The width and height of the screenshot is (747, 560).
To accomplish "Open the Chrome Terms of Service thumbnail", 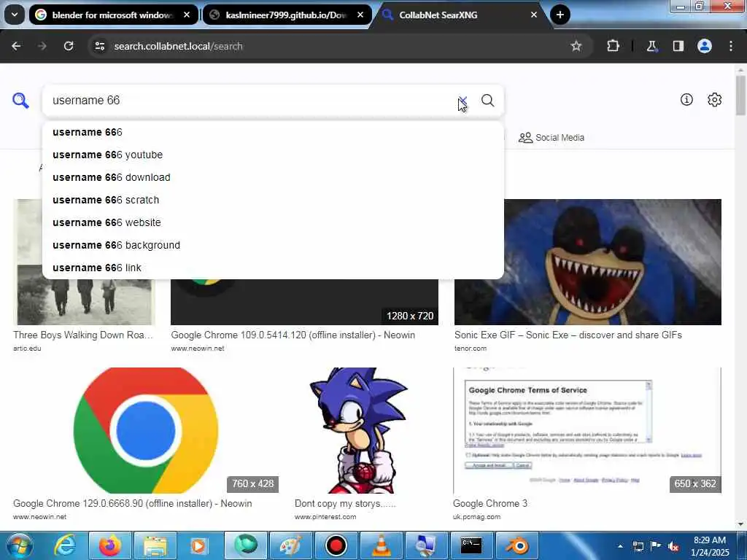I will [x=587, y=430].
